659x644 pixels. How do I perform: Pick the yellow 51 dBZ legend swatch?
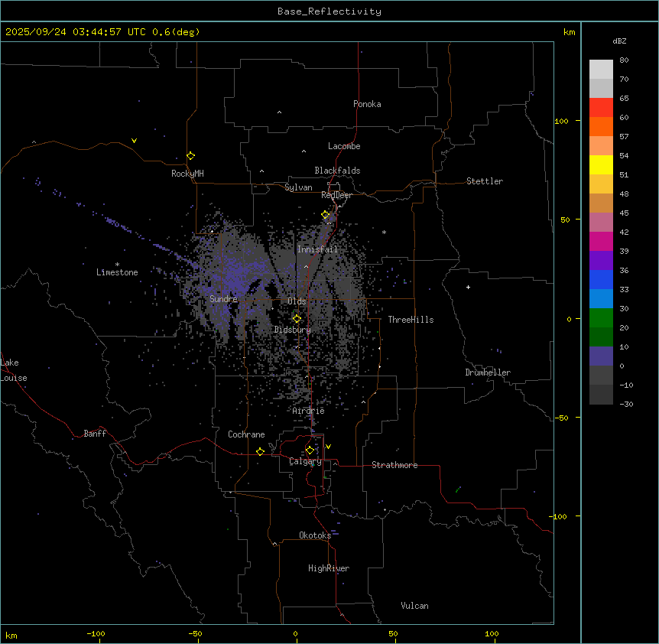click(602, 164)
